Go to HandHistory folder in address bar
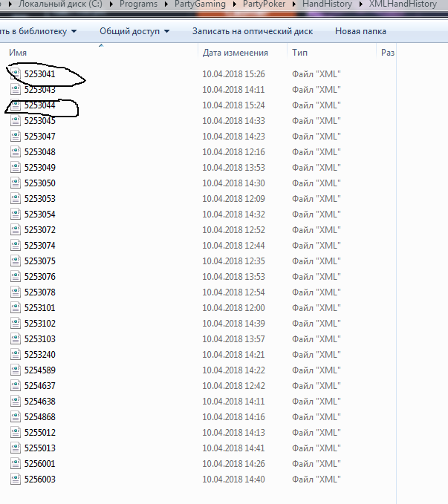The image size is (448, 504). tap(327, 4)
